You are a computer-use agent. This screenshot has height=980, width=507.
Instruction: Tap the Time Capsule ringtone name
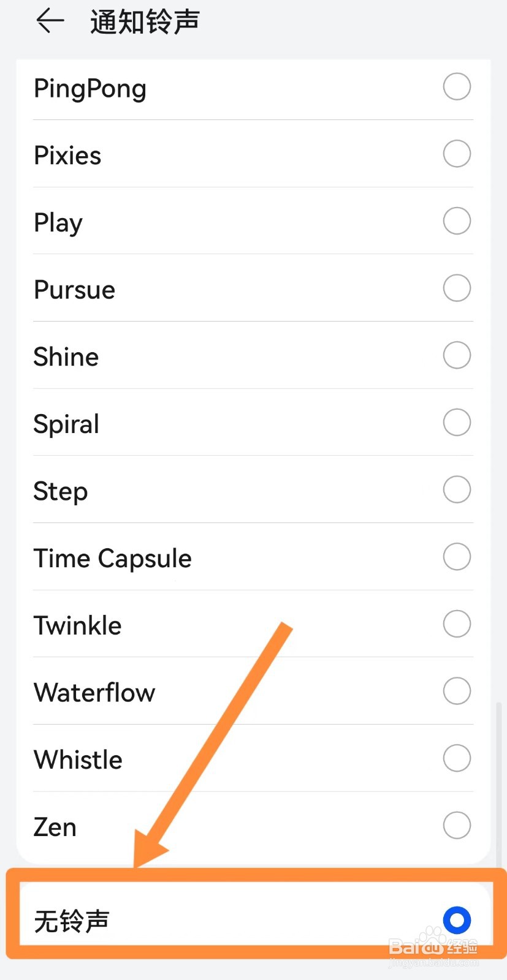click(112, 559)
